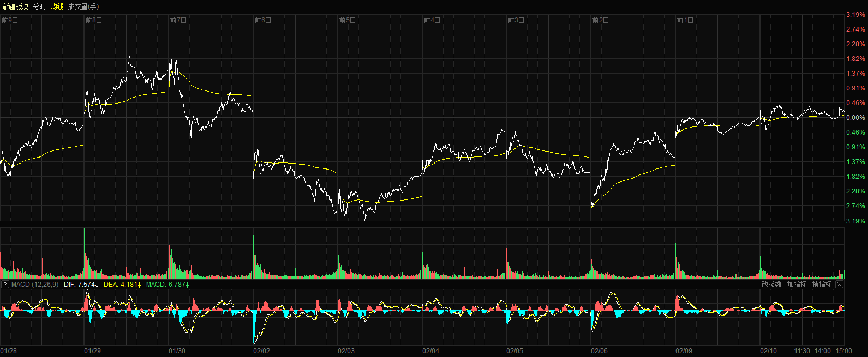The image size is (868, 357).
Task: Close the MACD indicator panel
Action: pyautogui.click(x=839, y=285)
